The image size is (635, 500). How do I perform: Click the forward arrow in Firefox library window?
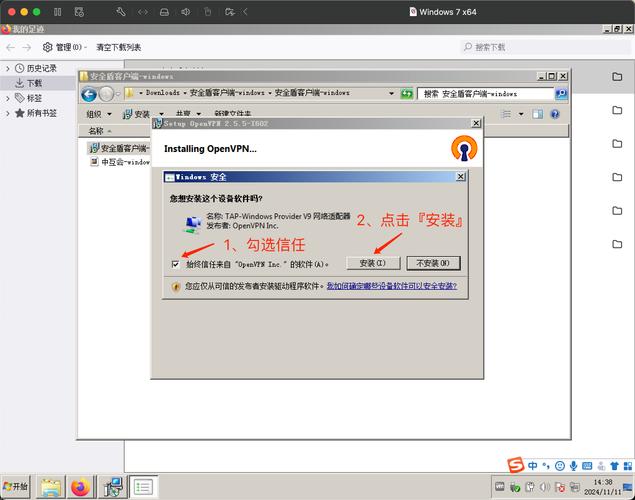pyautogui.click(x=27, y=47)
